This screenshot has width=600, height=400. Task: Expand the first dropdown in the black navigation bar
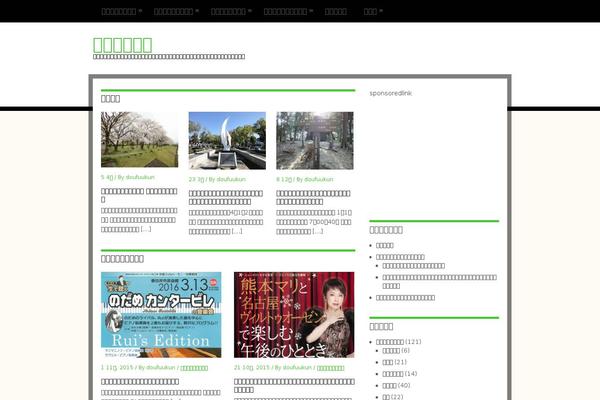(121, 11)
